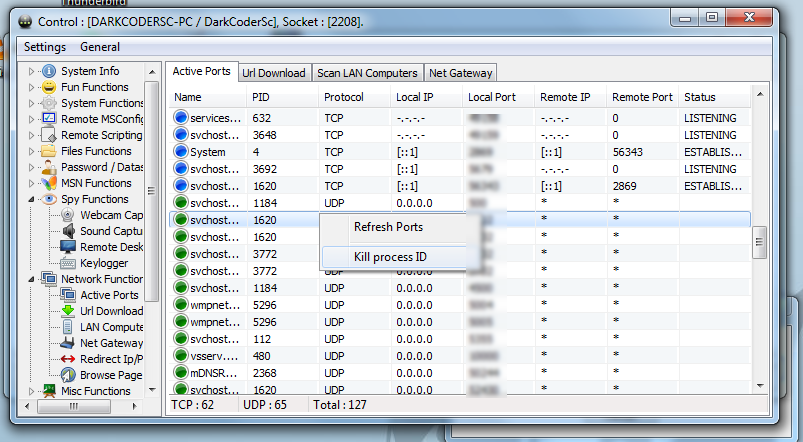The height and width of the screenshot is (442, 803).
Task: Expand the Remote Scripting tree node
Action: pyautogui.click(x=31, y=135)
